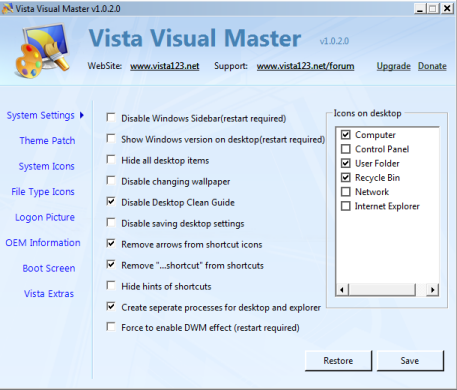Click the icon list horizontal scrollbar thumb
The image size is (457, 390).
coord(382,290)
